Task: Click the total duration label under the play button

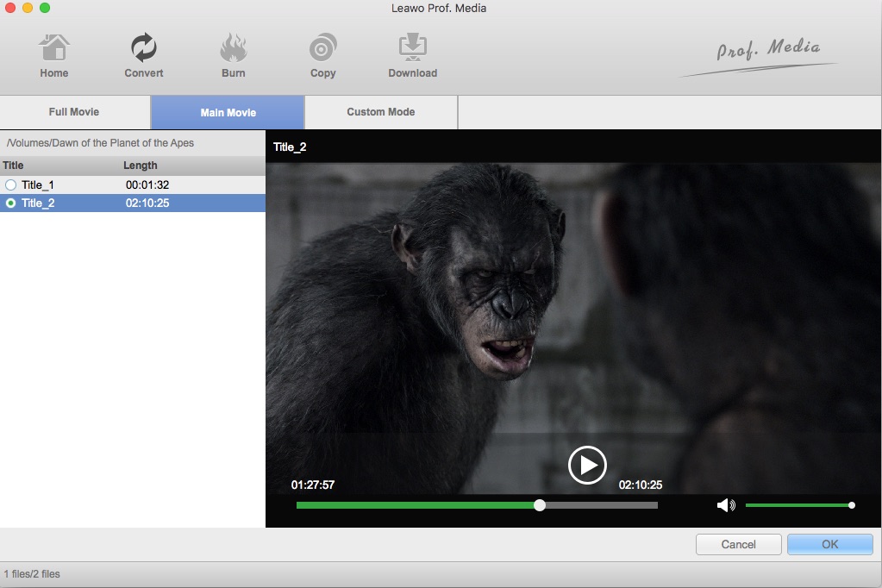Action: click(x=641, y=485)
